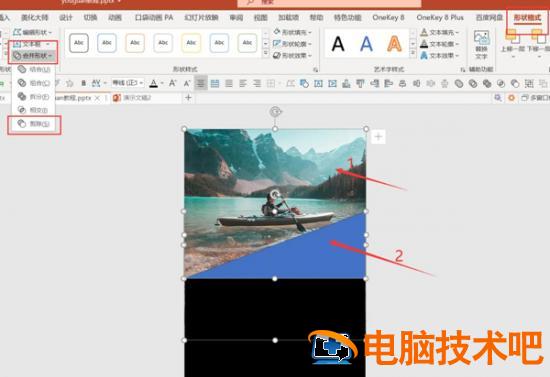Switch to the 切换 Transitions tab
550x377 pixels.
coord(90,18)
